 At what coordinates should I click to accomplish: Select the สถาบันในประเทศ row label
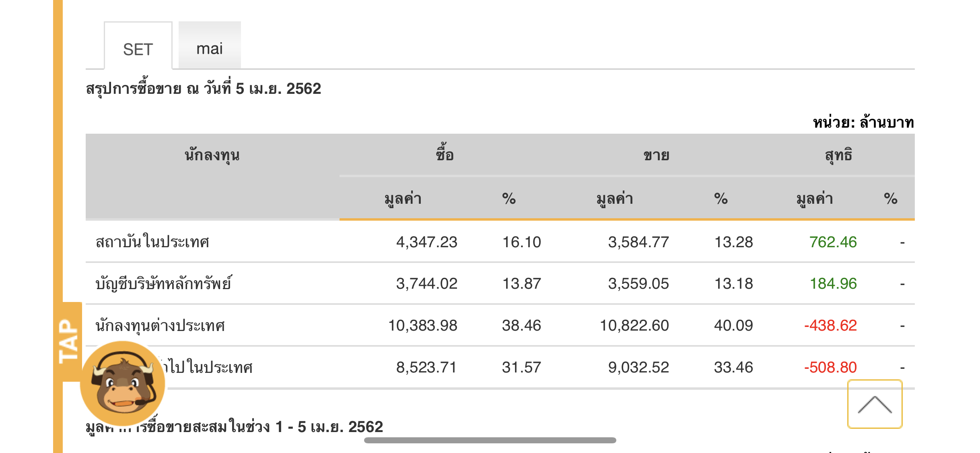152,242
